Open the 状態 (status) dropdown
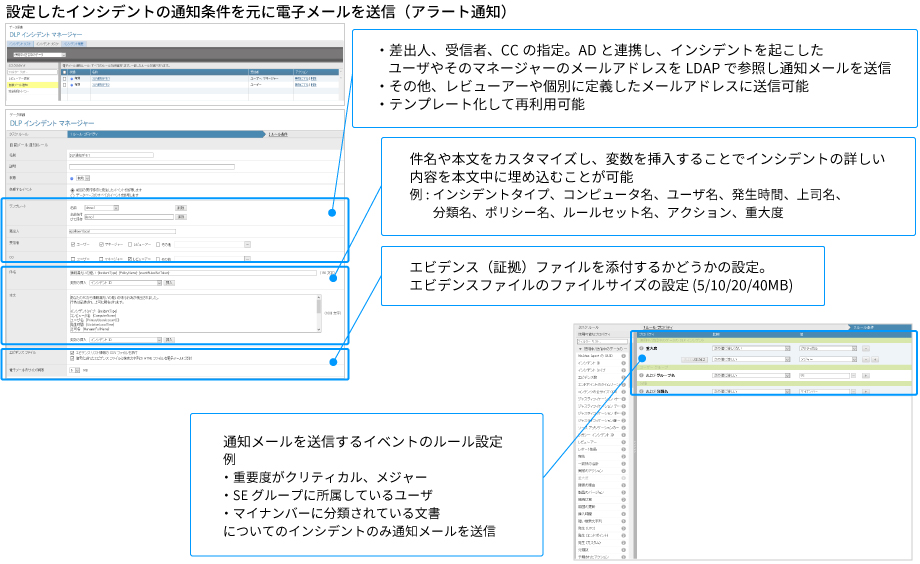Viewport: 920px width, 564px height. pos(83,178)
